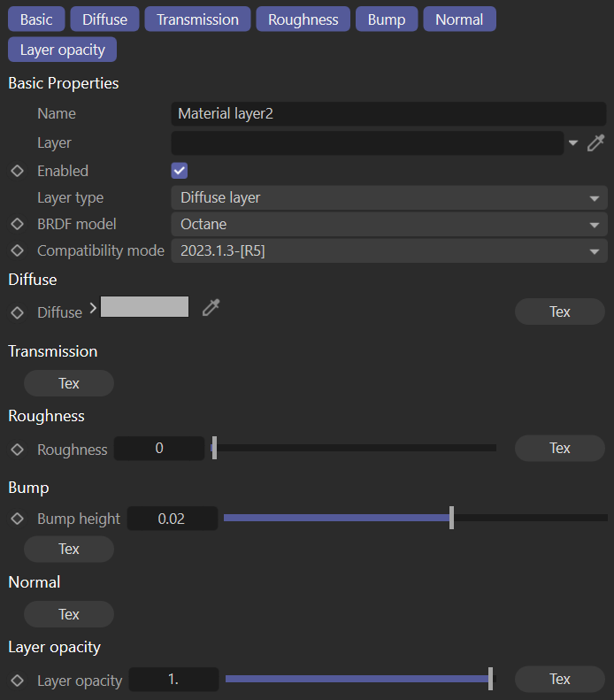Image resolution: width=614 pixels, height=700 pixels.
Task: Expand the Diffuse color channels arrow
Action: [x=92, y=309]
